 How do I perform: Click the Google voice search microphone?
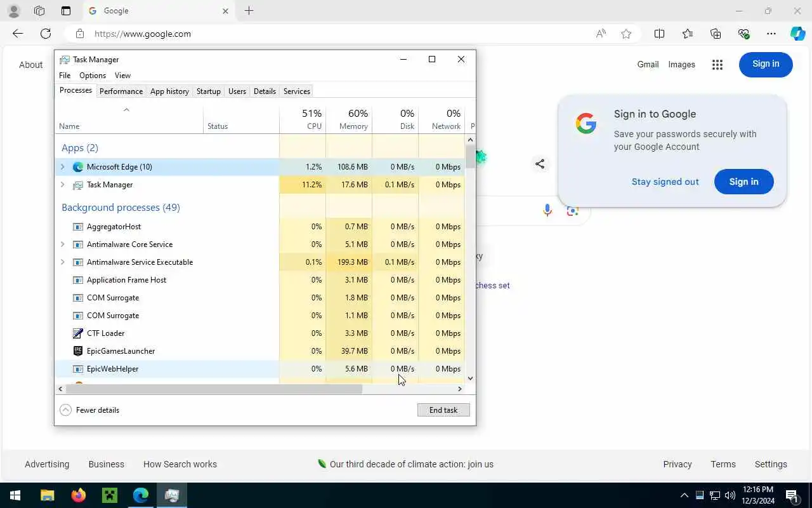coord(547,210)
